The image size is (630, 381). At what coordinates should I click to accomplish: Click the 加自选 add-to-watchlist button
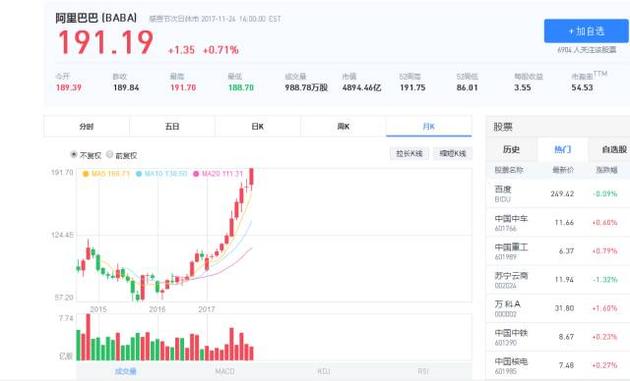(x=586, y=31)
